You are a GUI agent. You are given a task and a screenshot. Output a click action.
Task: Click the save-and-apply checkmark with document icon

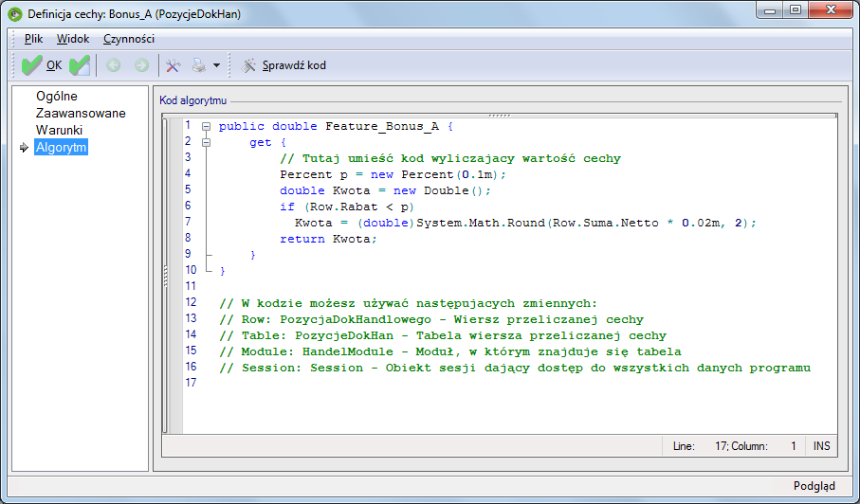point(80,65)
